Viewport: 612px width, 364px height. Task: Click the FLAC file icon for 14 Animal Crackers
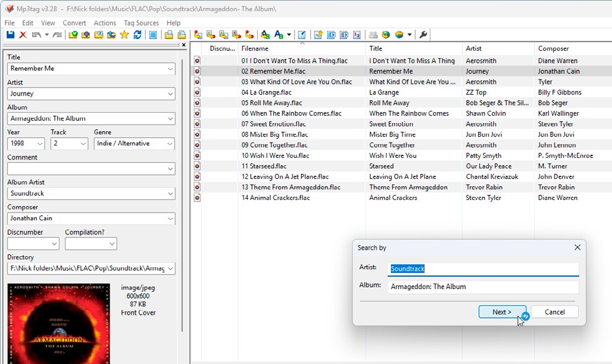click(197, 197)
